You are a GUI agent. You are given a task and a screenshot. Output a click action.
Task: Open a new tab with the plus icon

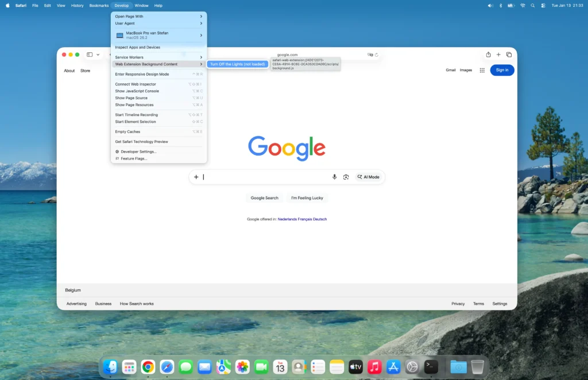(x=498, y=55)
